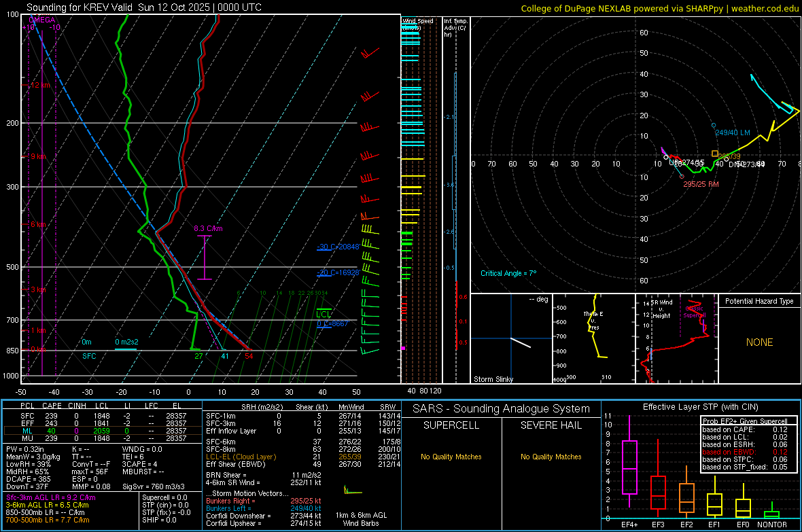Click the 'BRN Shear =' row
This screenshot has width=802, height=532.
[264, 475]
